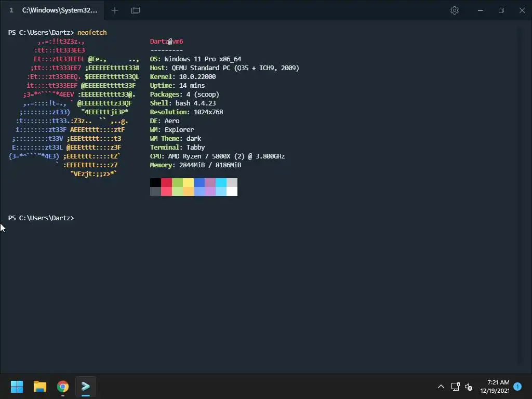
Task: Close the Tabby window
Action: (x=522, y=10)
